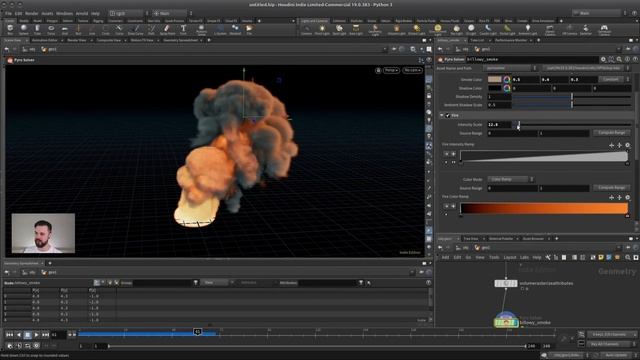The image size is (640, 360).
Task: Select the Box shelf tool
Action: tap(10, 29)
